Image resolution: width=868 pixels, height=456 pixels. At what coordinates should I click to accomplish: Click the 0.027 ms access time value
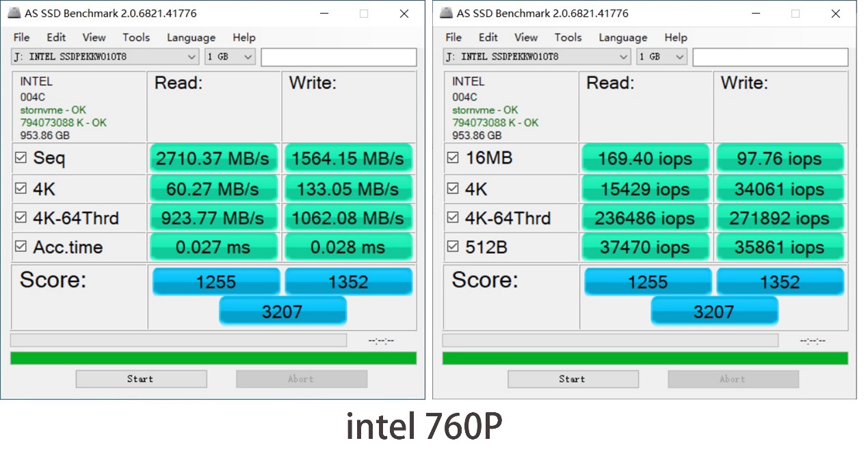(213, 246)
